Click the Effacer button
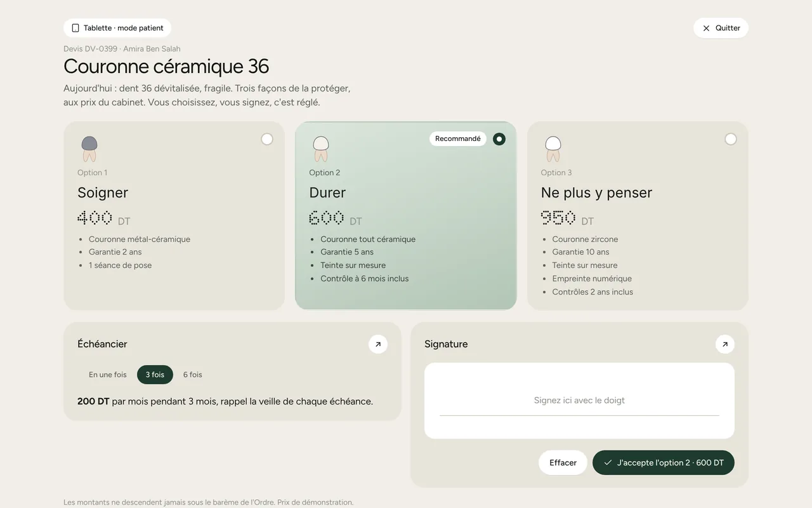812x508 pixels. coord(563,463)
